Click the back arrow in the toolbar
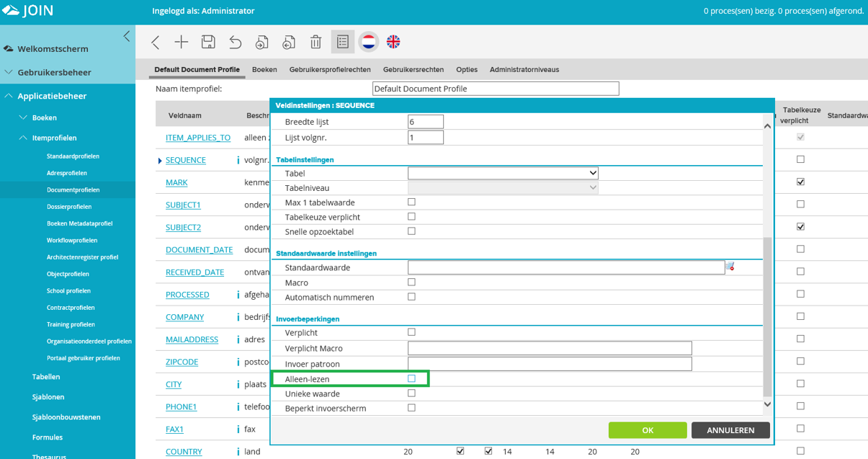This screenshot has width=868, height=459. 156,43
